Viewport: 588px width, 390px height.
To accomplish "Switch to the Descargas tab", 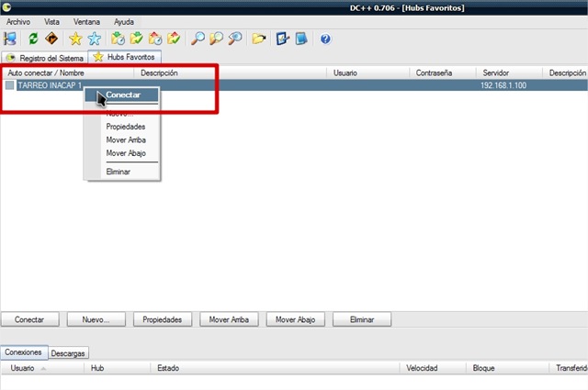I will [68, 353].
